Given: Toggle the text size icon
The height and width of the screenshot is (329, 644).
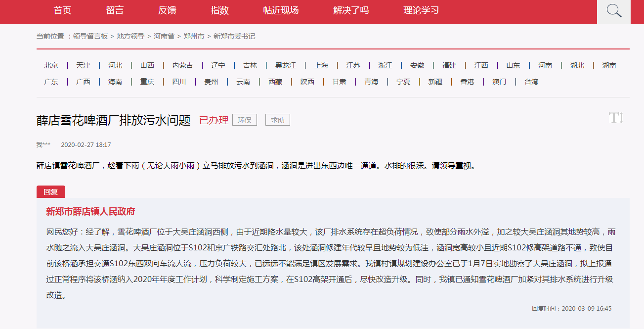Looking at the screenshot, I should (x=616, y=118).
